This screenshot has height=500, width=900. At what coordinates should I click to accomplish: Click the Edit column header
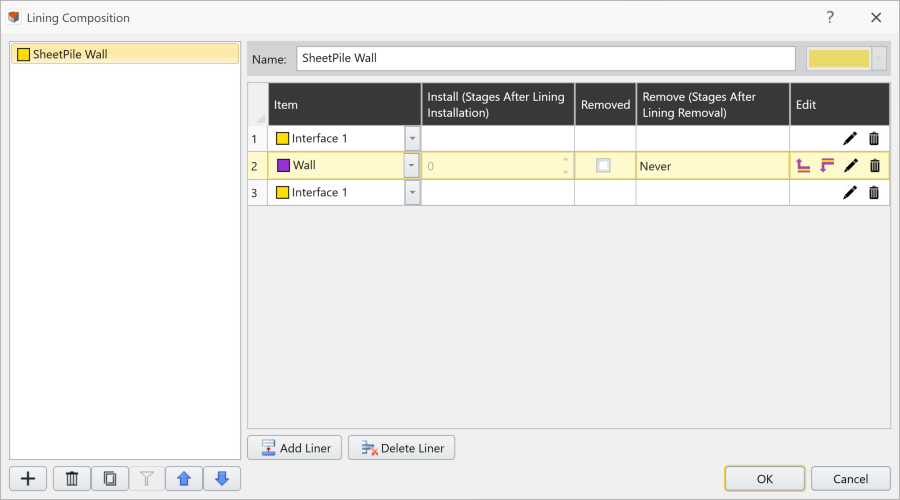coord(840,104)
